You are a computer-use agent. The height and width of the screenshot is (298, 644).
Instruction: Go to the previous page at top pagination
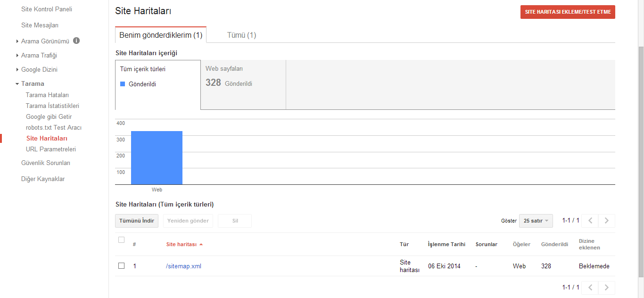click(x=590, y=221)
